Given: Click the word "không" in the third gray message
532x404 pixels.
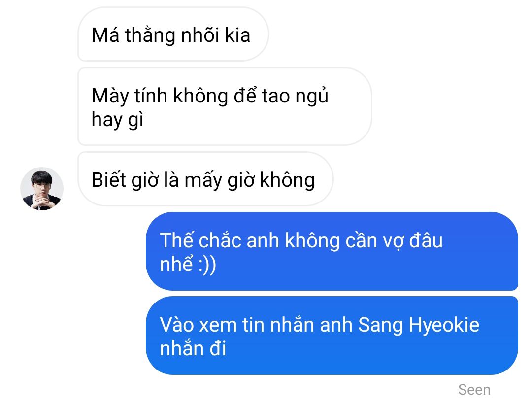Looking at the screenshot, I should click(287, 180).
